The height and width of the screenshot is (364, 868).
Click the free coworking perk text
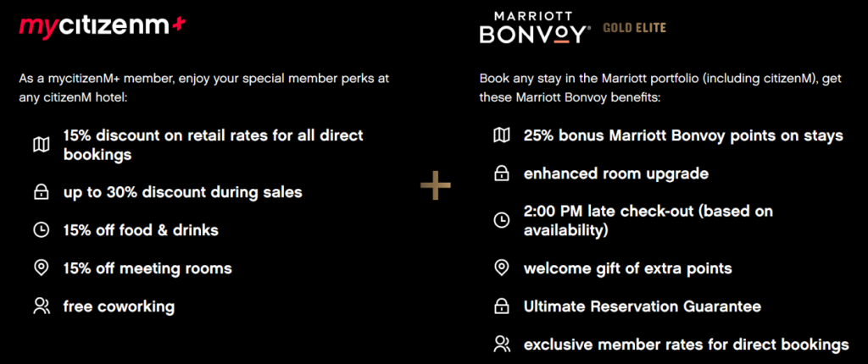[119, 306]
